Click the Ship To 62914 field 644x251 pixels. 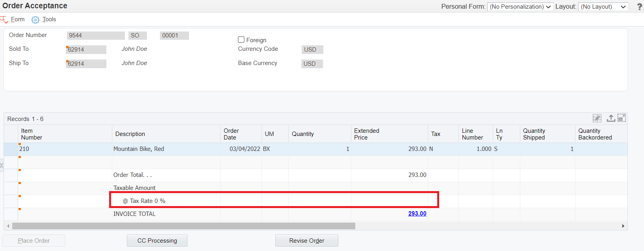point(86,64)
